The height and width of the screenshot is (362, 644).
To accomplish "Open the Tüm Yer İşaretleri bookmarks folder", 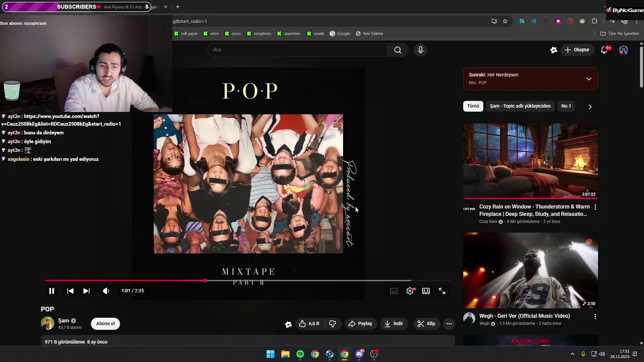I will click(x=619, y=34).
